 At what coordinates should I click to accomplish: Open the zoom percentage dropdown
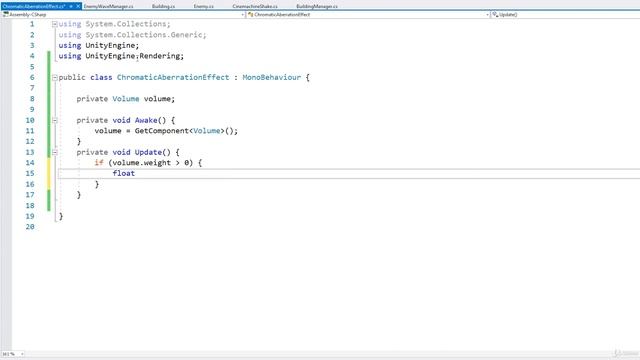click(x=13, y=354)
